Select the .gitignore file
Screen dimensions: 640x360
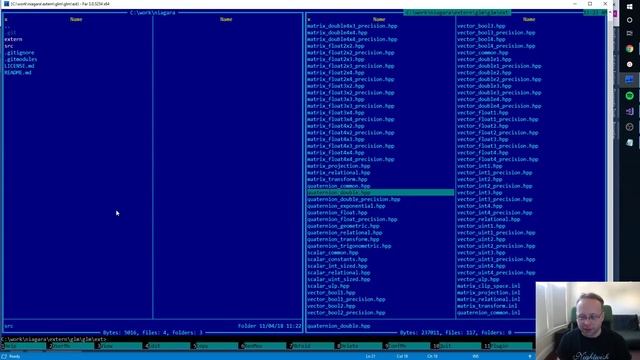pos(19,53)
